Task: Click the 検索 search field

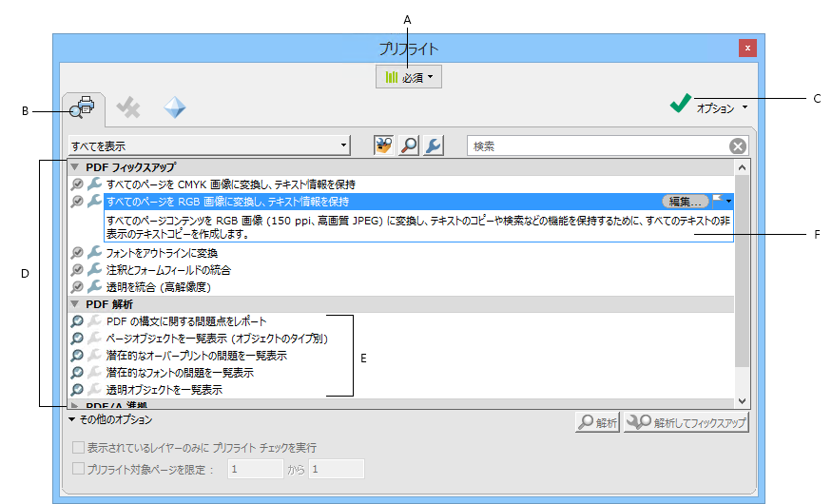Action: tap(598, 145)
